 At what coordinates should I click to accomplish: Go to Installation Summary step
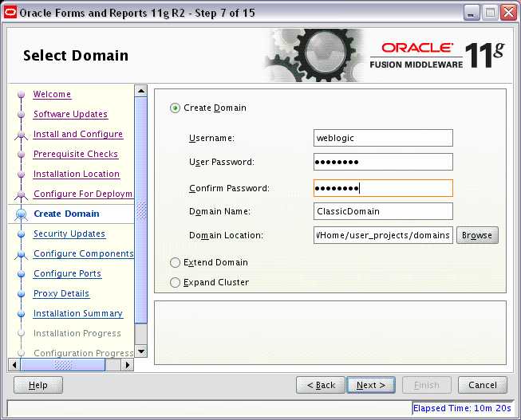pos(78,313)
